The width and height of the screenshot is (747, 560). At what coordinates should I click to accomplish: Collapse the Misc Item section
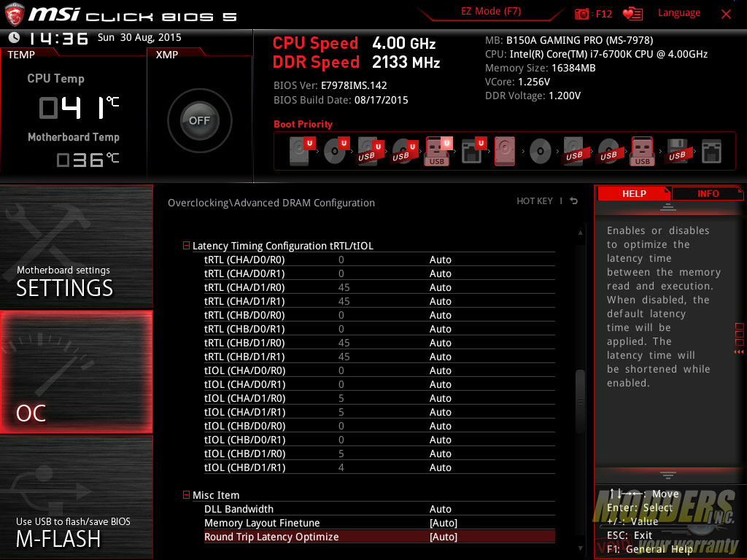186,495
